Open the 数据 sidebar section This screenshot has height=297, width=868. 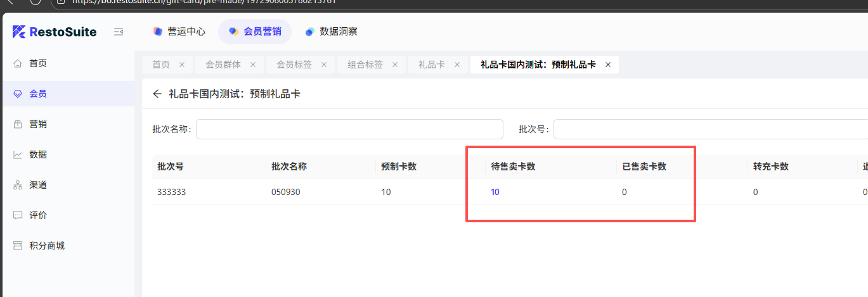pos(38,155)
